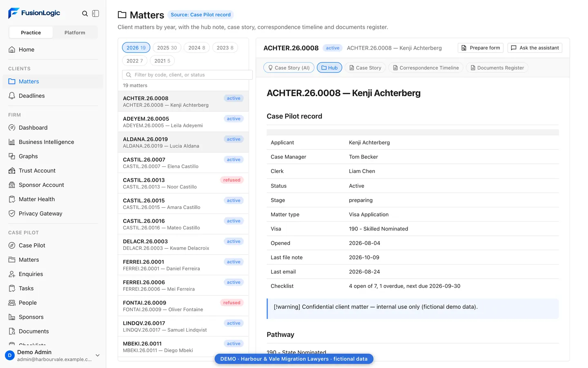Select matter MBEKI.26.0011 Diego Mbeki
588x368 pixels.
click(x=183, y=347)
